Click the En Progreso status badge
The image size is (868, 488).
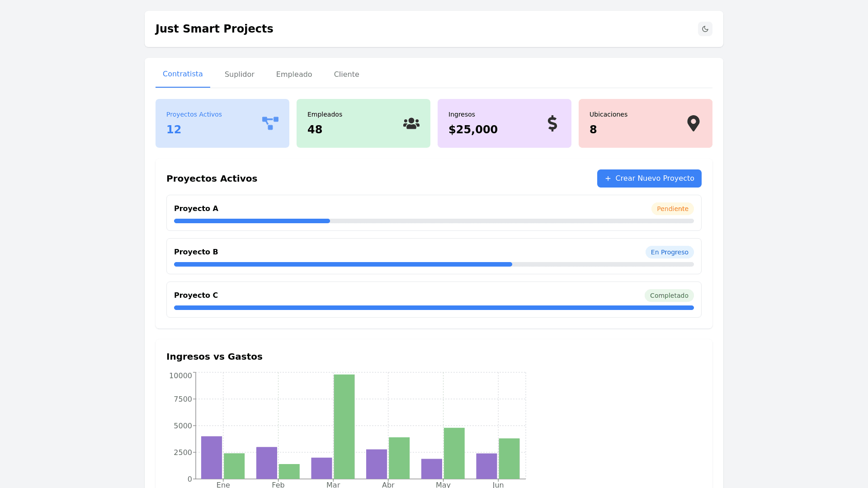pos(669,252)
